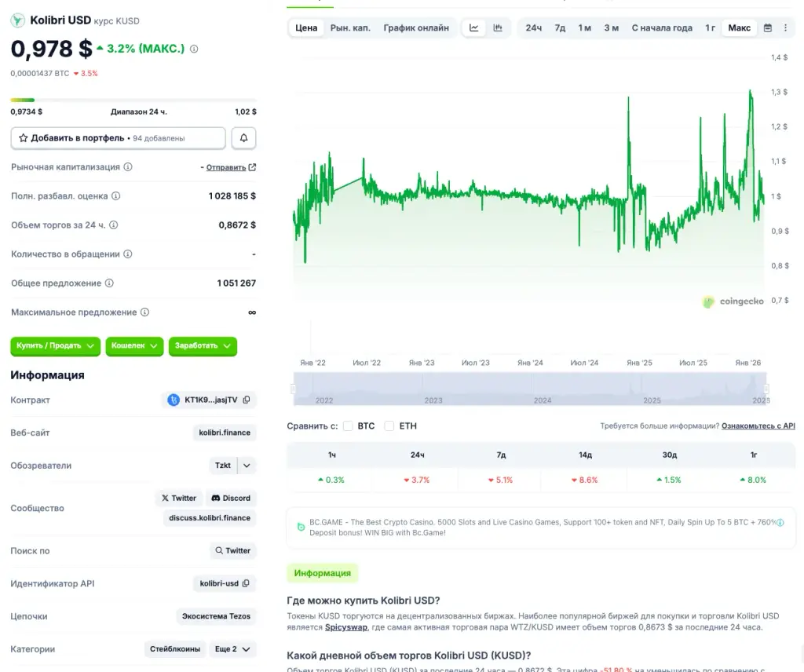Expand the Купить / Продать dropdown

point(55,346)
